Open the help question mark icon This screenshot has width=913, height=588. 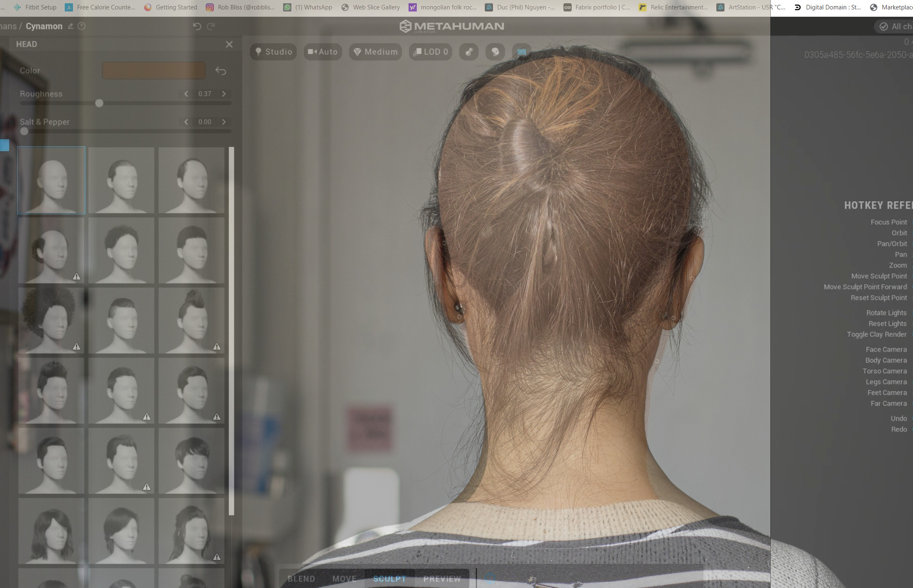click(x=82, y=26)
